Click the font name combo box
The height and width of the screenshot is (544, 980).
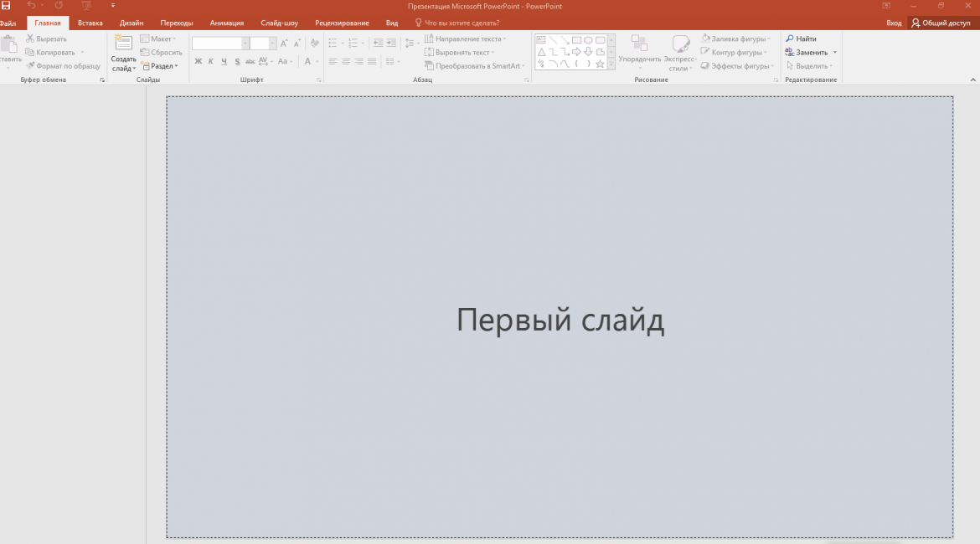pos(220,43)
